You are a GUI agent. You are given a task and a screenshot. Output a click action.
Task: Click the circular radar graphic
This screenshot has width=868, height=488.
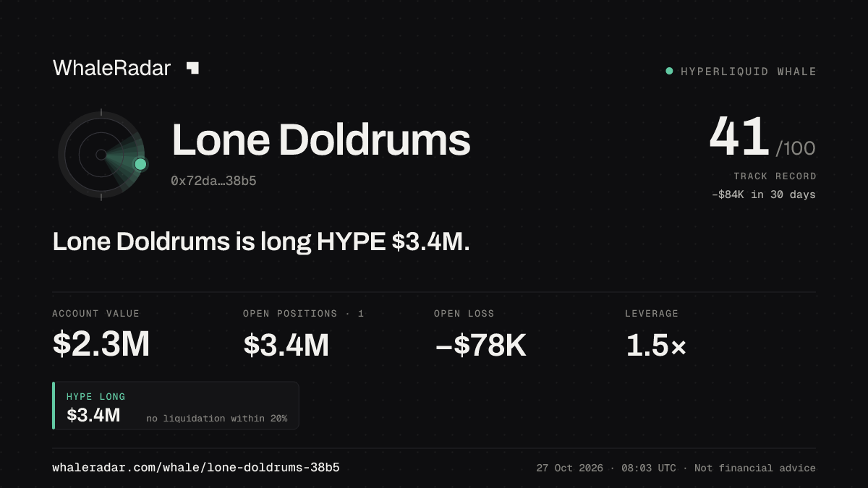(x=101, y=155)
